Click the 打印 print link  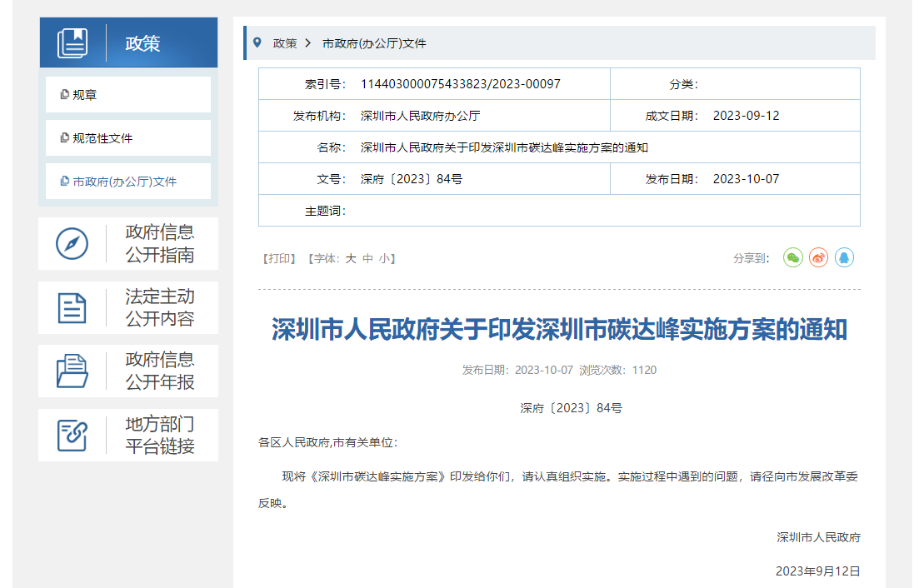point(279,259)
